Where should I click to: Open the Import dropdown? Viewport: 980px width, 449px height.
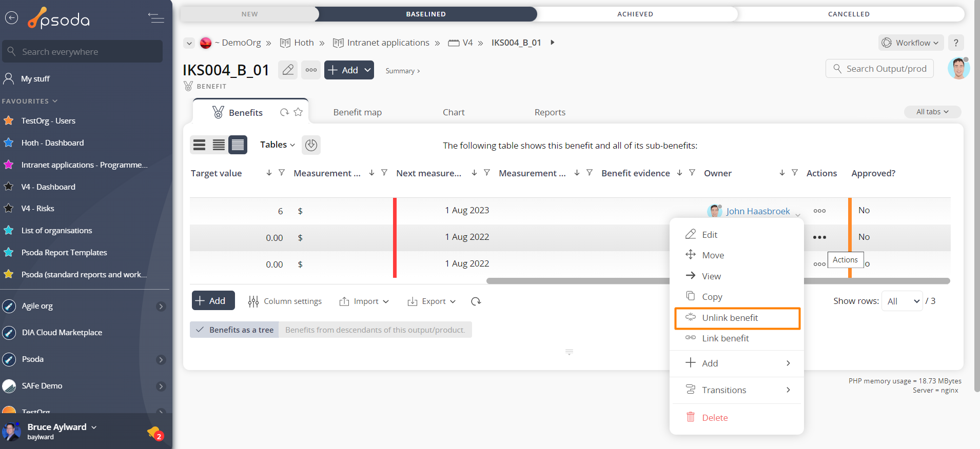[364, 301]
